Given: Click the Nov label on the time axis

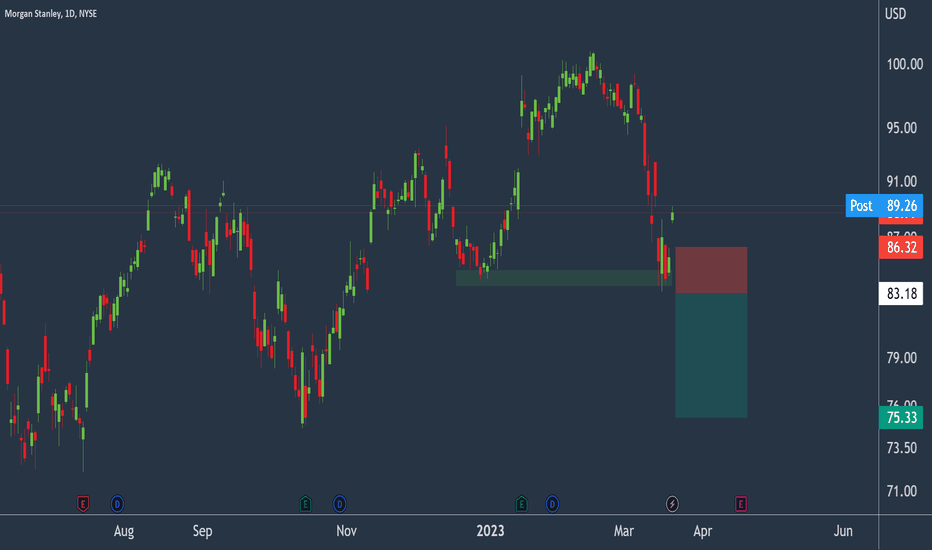Looking at the screenshot, I should point(347,531).
